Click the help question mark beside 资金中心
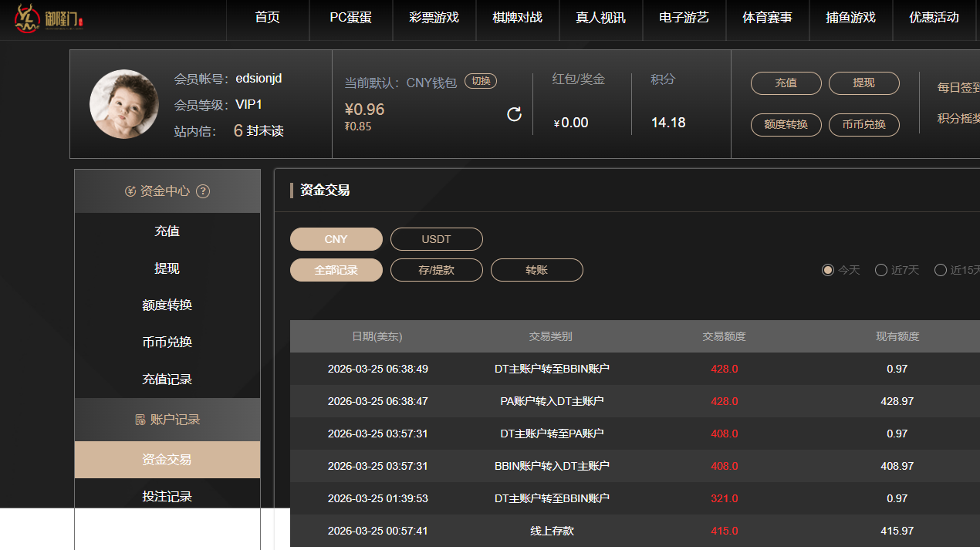 (203, 191)
